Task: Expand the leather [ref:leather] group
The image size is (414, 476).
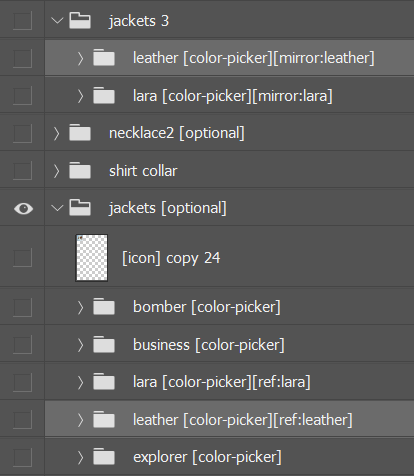Action: pos(80,420)
